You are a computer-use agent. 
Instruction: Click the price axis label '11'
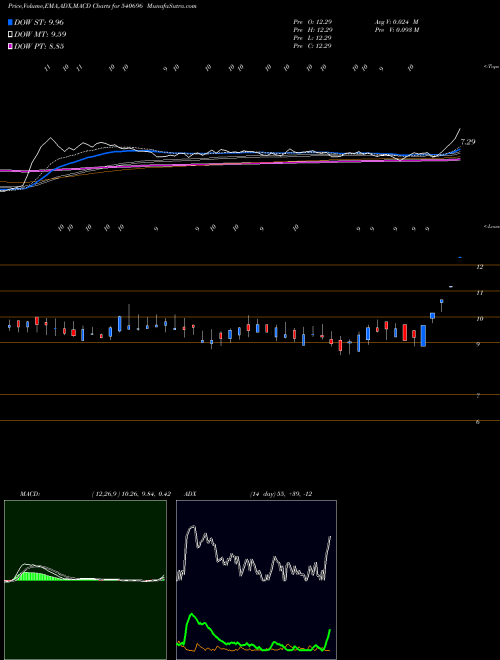coord(480,293)
